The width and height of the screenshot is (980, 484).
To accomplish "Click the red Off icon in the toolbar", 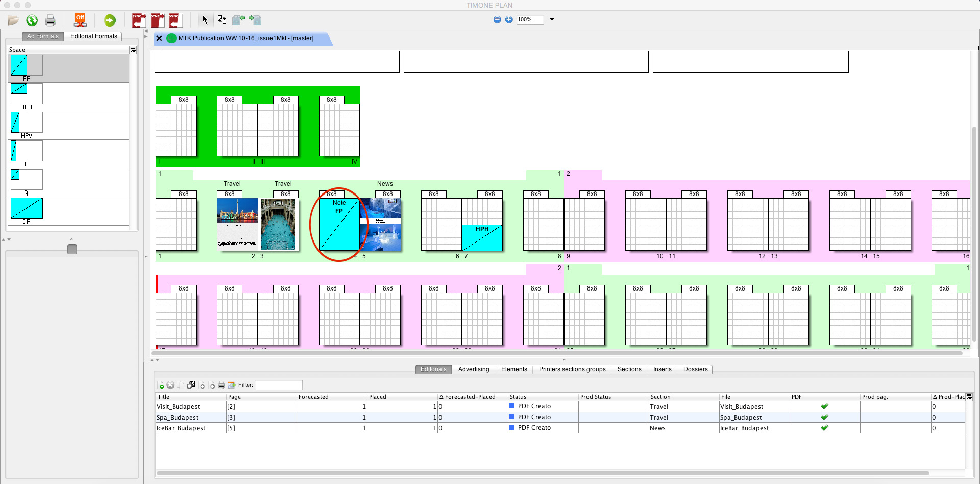I will coord(80,20).
